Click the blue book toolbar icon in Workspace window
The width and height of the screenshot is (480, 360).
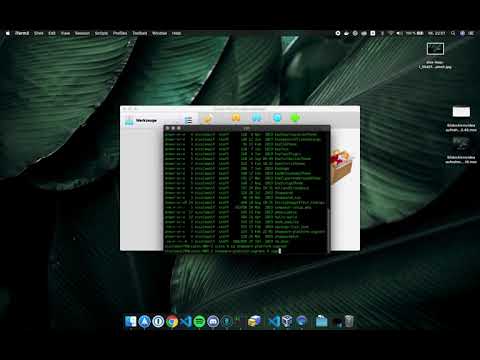[257, 117]
